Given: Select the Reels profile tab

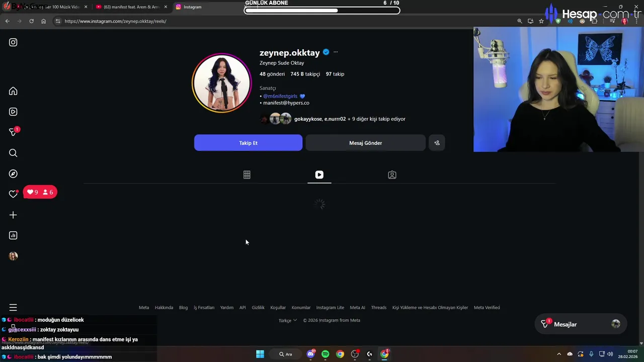Looking at the screenshot, I should 319,174.
